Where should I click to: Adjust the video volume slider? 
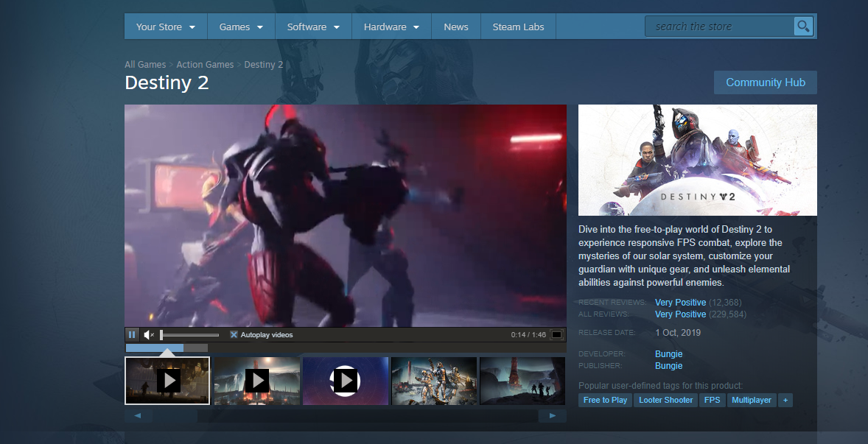189,334
